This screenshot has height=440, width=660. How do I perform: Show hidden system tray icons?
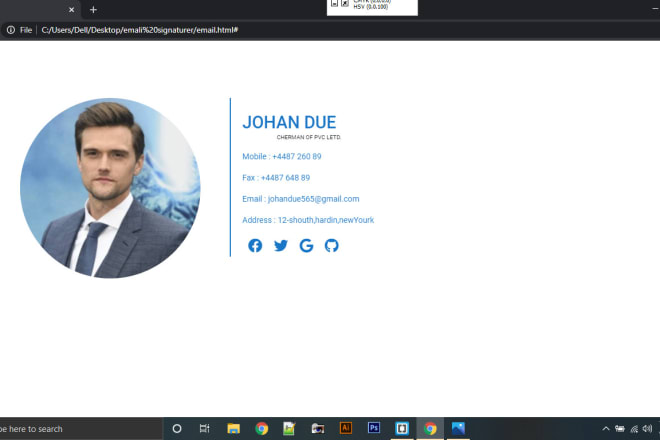(x=606, y=429)
